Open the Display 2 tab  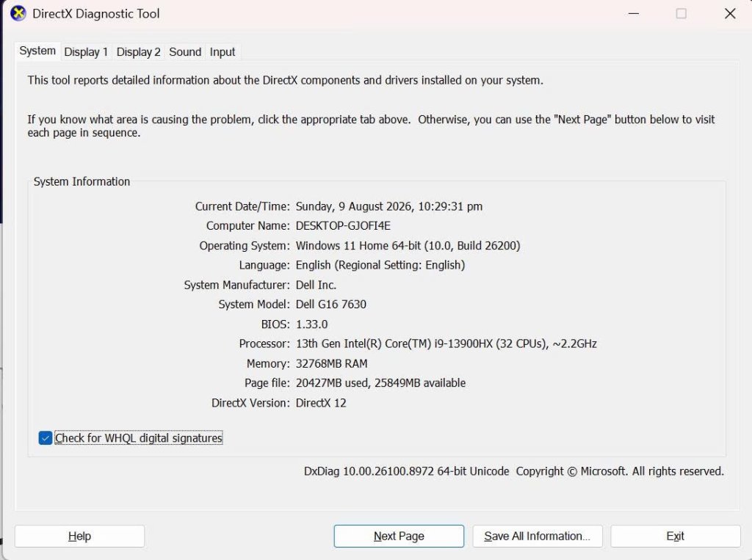[138, 52]
